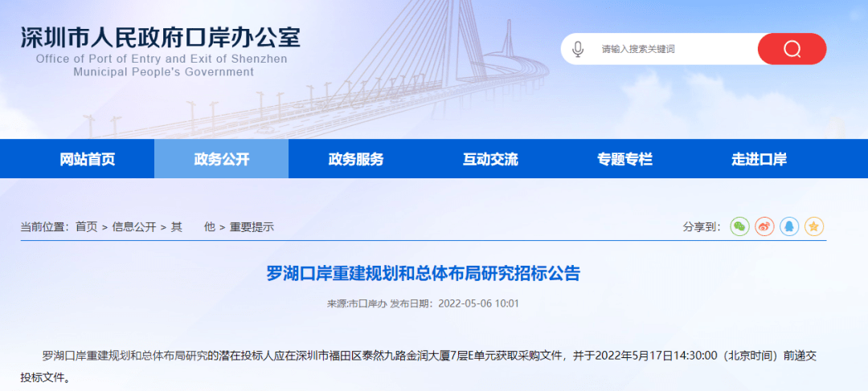Viewport: 868px width, 391px height.
Task: Share to WeChat via green icon
Action: click(739, 226)
